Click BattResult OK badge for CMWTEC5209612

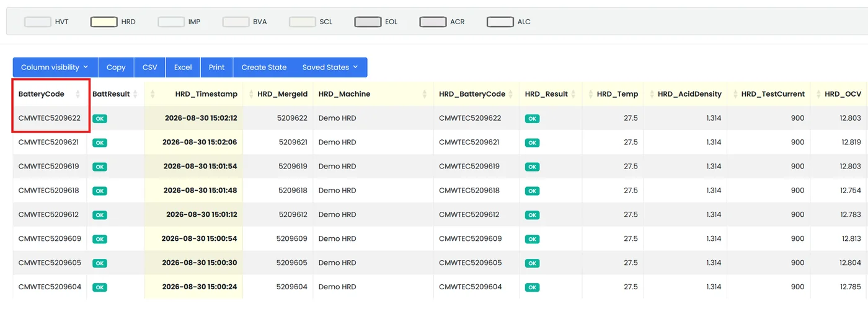pyautogui.click(x=100, y=215)
